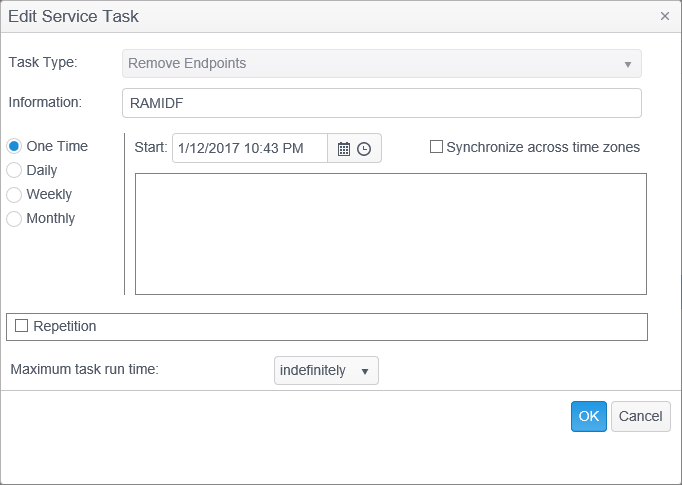Viewport: 682px width, 485px height.
Task: Open the clock time picker for Start
Action: tap(364, 149)
